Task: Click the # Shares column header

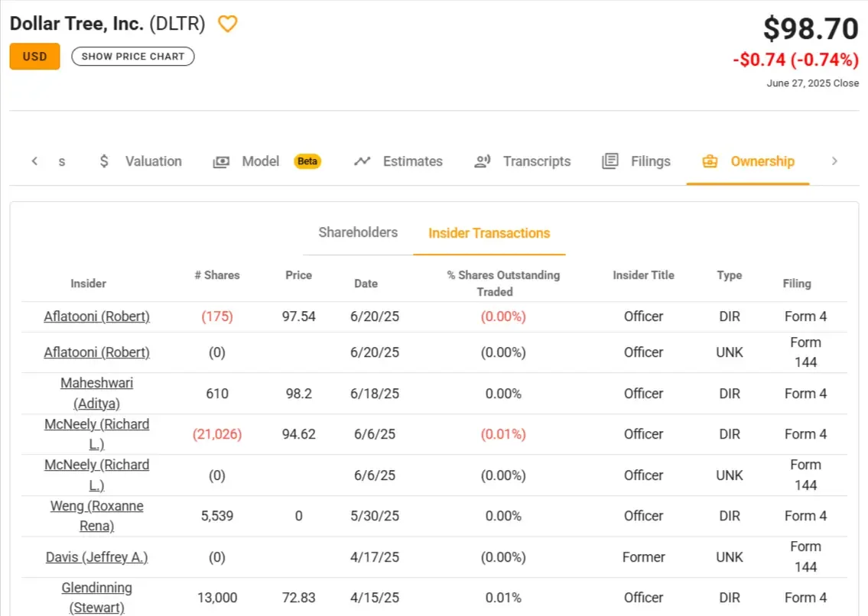Action: pyautogui.click(x=217, y=275)
